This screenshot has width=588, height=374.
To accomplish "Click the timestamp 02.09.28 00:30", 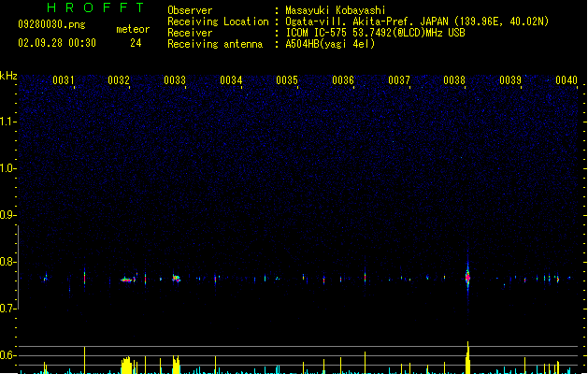I will tap(57, 43).
